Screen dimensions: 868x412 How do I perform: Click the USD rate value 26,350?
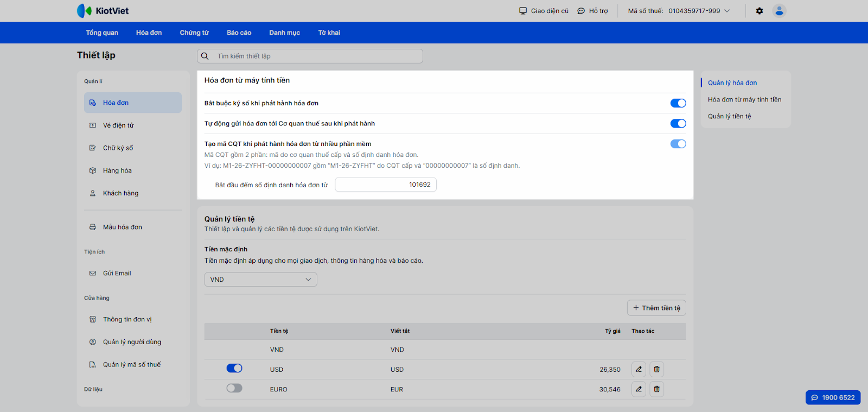[610, 370]
